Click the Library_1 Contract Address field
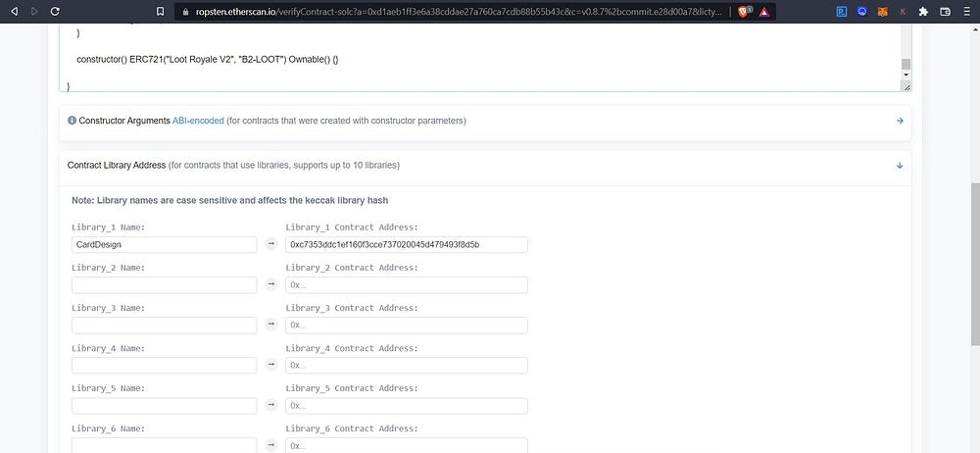 point(407,245)
